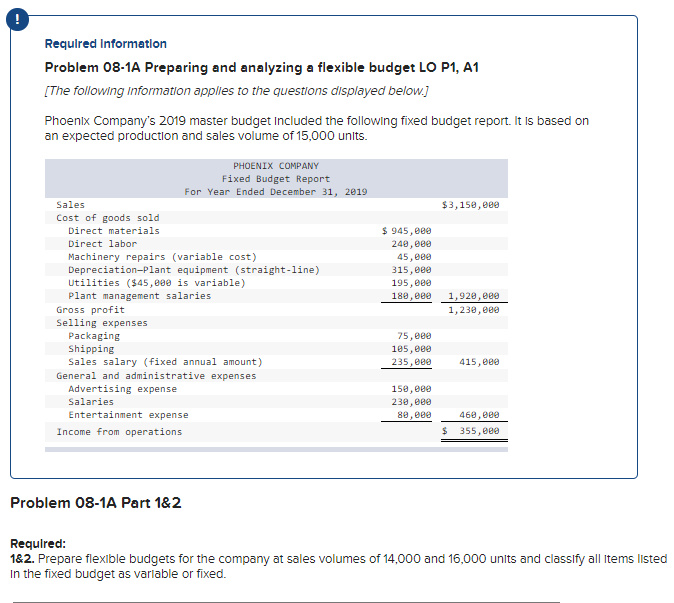
Task: Click the 'Required:' label
Action: pyautogui.click(x=38, y=544)
